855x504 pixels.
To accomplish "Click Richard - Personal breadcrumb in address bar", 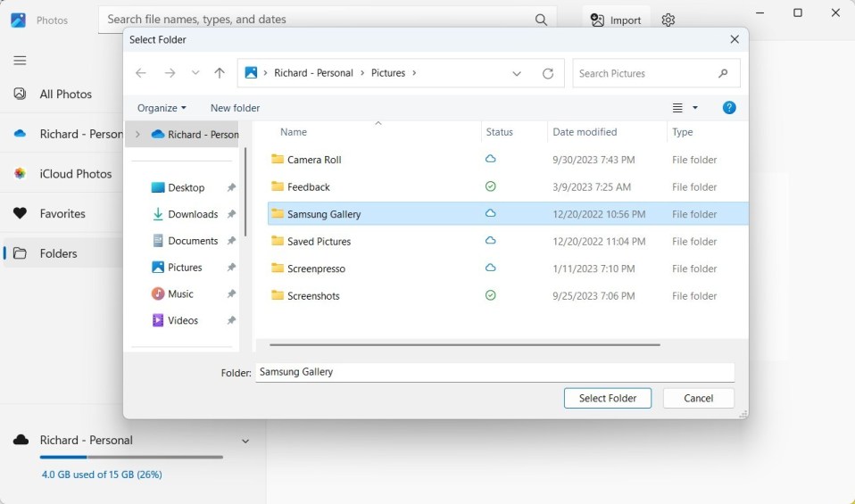I will coord(313,73).
